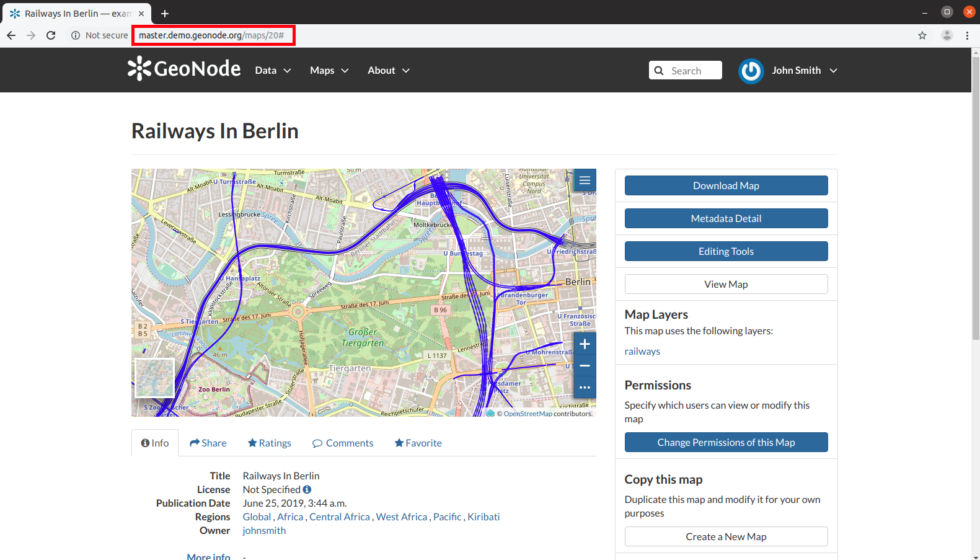The height and width of the screenshot is (560, 980).
Task: Expand the Maps dropdown menu
Action: (329, 71)
